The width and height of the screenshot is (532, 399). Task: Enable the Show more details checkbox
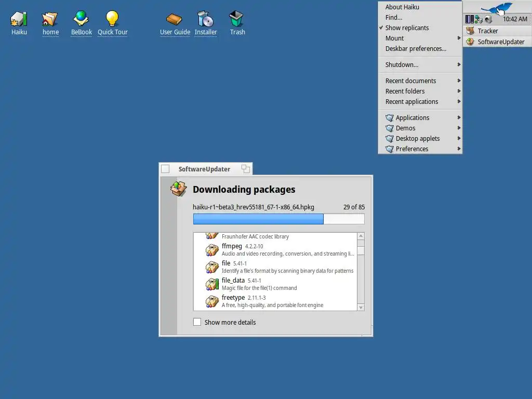click(197, 322)
